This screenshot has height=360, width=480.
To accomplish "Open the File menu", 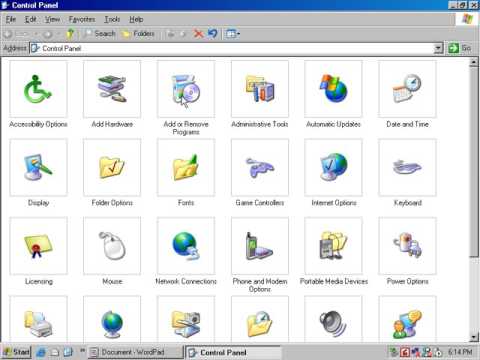I will click(11, 19).
